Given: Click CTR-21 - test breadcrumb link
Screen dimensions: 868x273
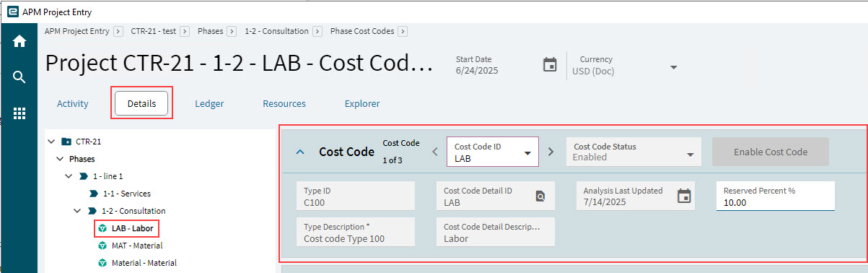Looking at the screenshot, I should click(x=154, y=31).
